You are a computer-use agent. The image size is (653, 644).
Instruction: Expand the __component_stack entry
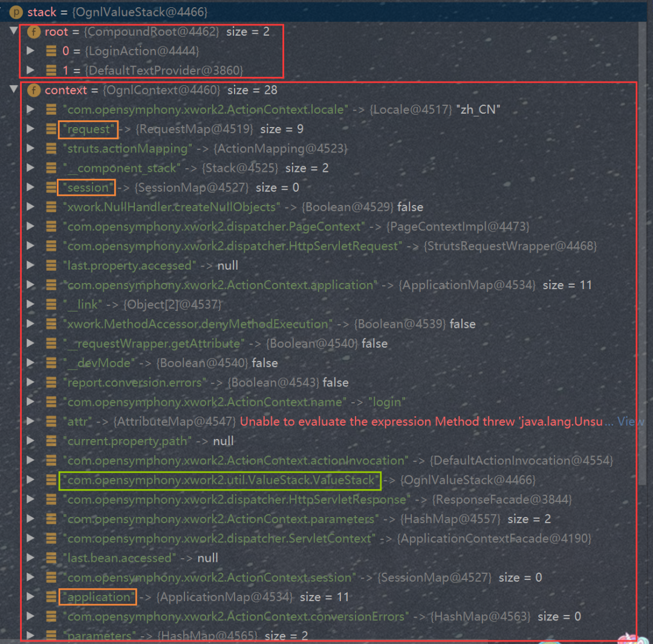30,168
